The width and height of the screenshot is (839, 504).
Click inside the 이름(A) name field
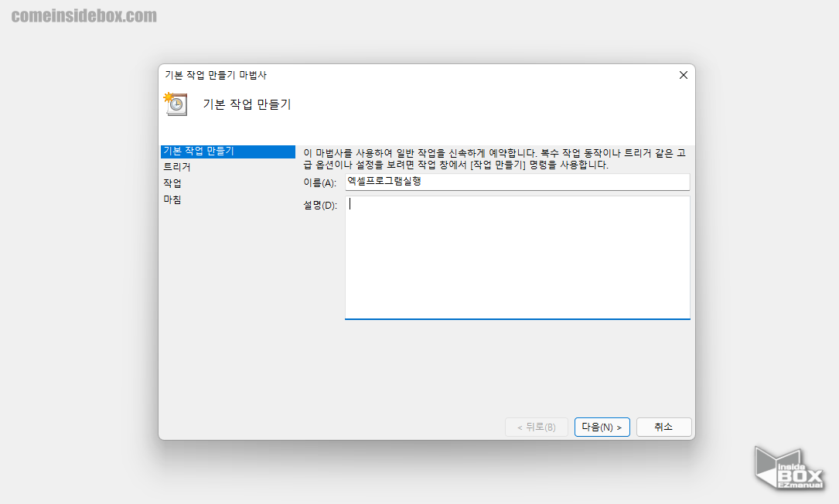(517, 182)
